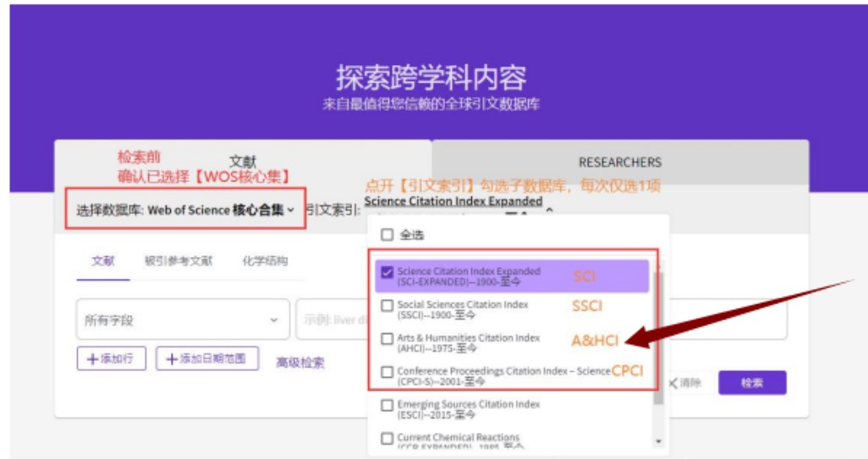Collapse the 引文索引 citation index dropdown
Screen dimensions: 868x459
549,210
